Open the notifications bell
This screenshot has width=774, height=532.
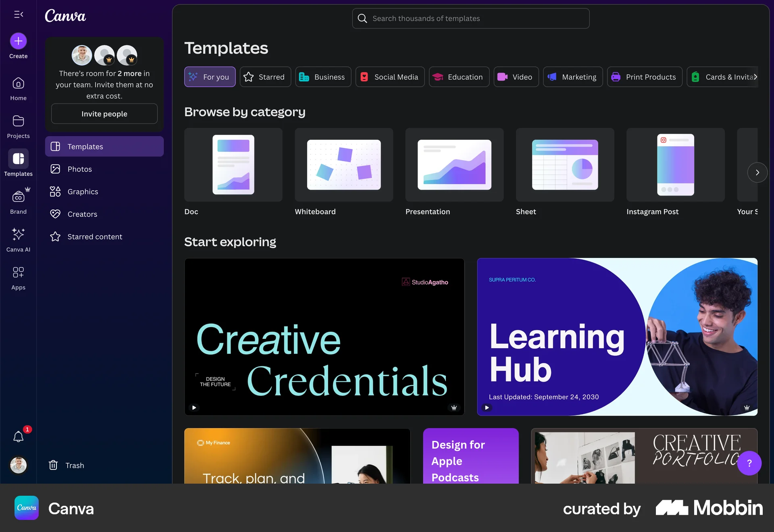[18, 436]
